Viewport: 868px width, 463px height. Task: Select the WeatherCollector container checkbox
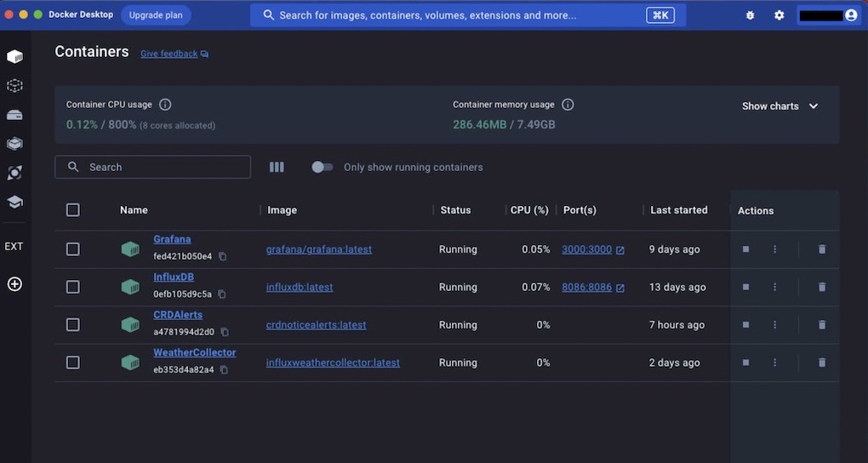[73, 363]
